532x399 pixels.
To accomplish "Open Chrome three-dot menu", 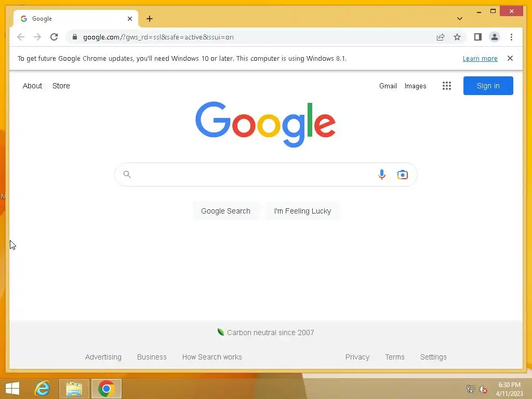I will 511,37.
